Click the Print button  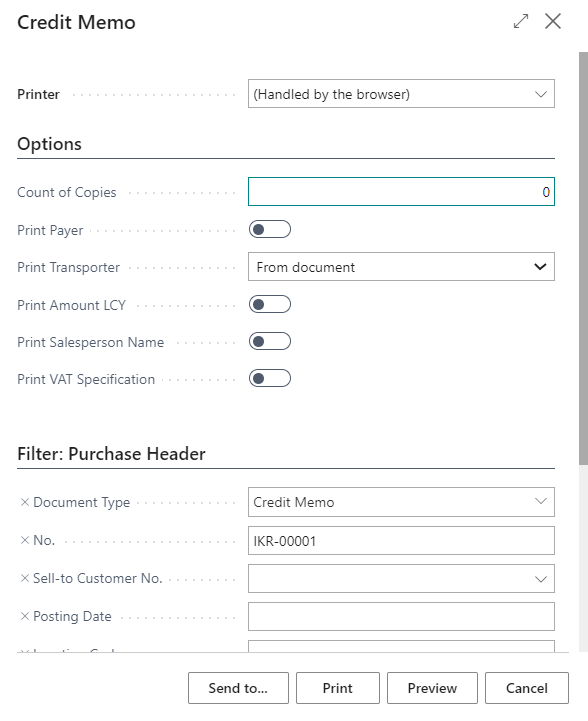tap(338, 688)
